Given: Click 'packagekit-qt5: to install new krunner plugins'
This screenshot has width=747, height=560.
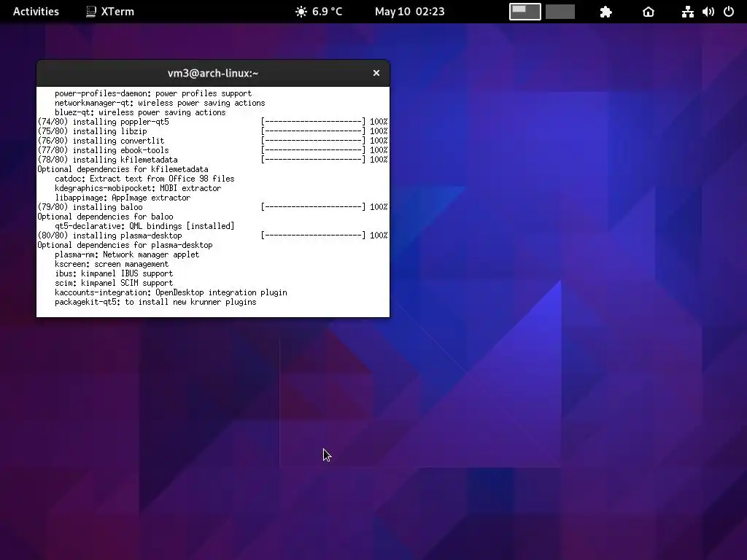Looking at the screenshot, I should click(x=156, y=303).
